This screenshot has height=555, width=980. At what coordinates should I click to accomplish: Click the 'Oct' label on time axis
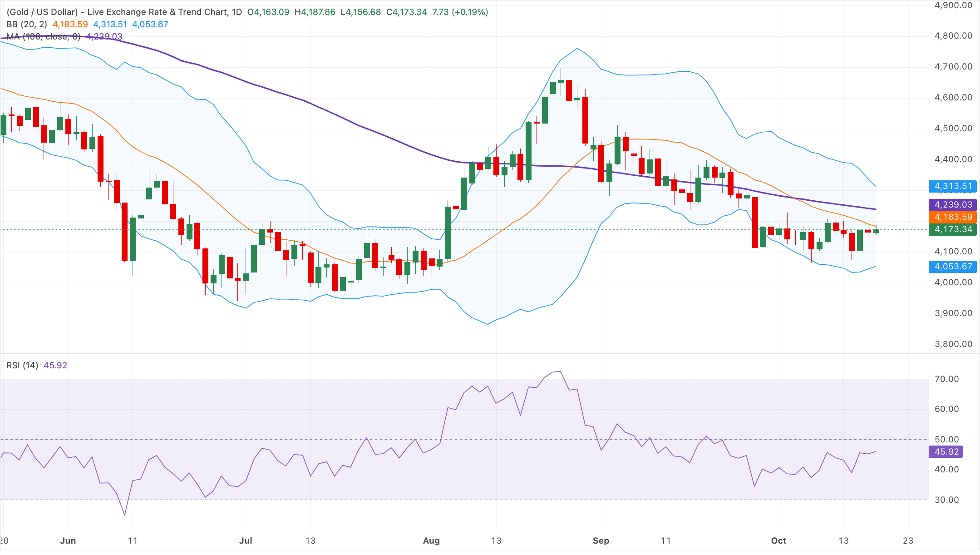click(779, 540)
